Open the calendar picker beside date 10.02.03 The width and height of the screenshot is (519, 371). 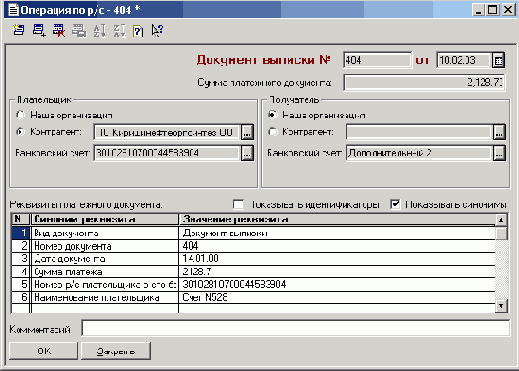coord(499,60)
